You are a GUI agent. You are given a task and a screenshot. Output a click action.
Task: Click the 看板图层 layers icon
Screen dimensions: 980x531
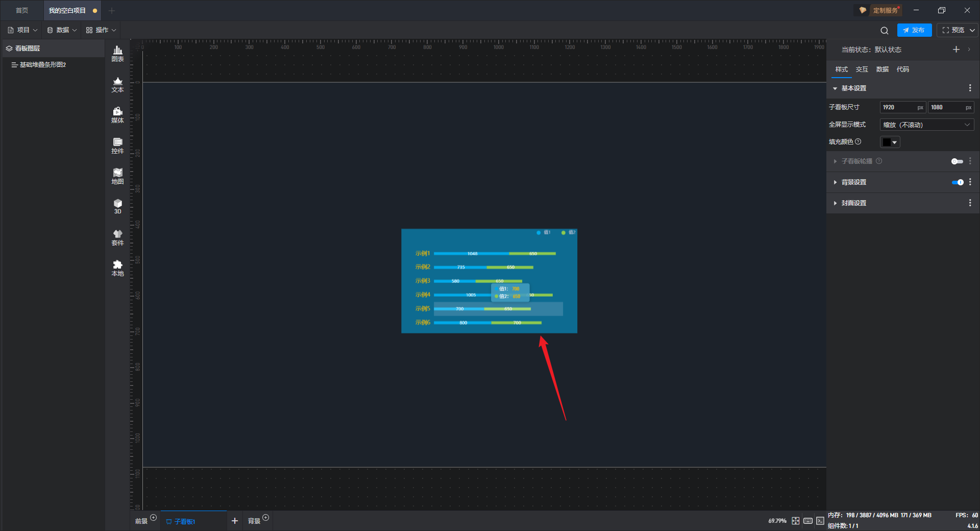click(9, 49)
